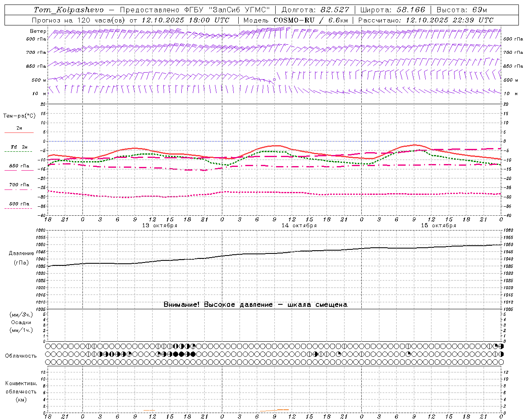525x420 pixels.
Task: Click the red 2м temperature curve
Action: 274,146
